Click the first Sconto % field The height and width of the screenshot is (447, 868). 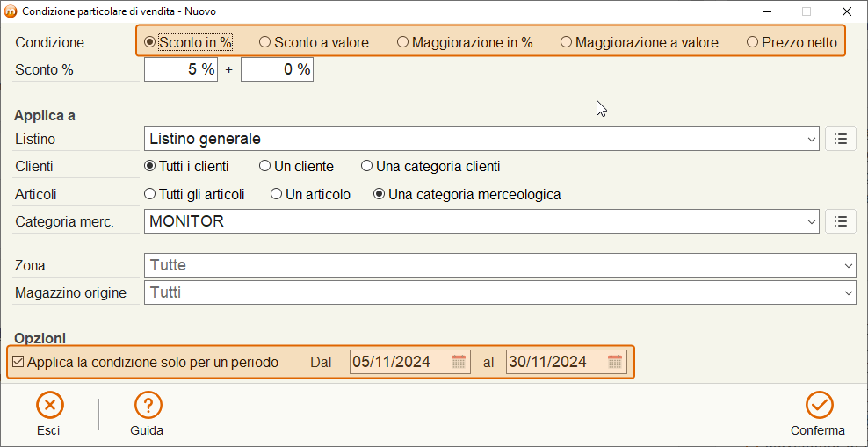(181, 69)
